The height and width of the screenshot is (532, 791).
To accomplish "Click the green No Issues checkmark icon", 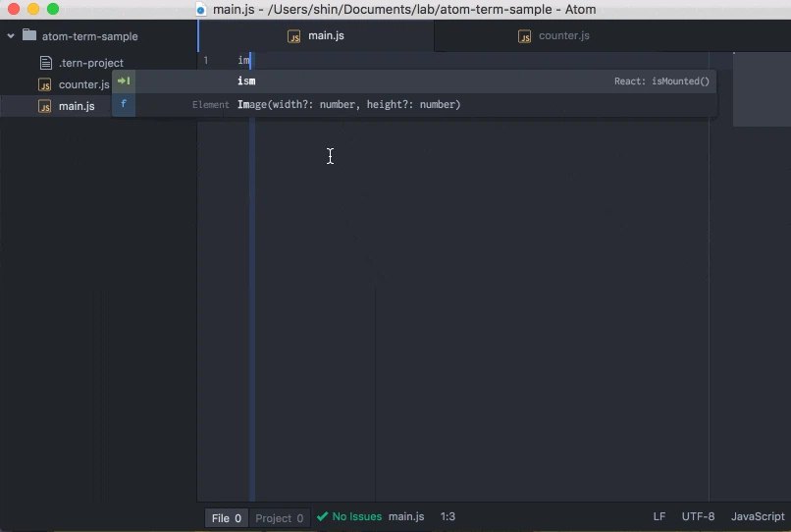I will click(322, 516).
